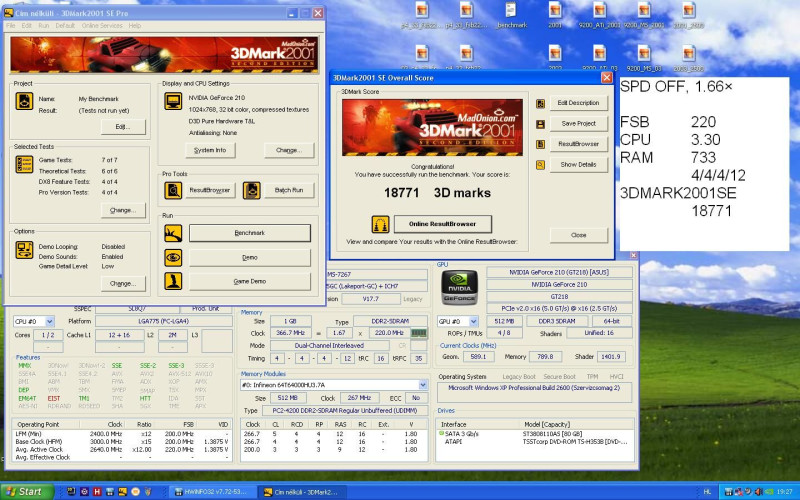Open the 9200_ATI_2001 desktop icon
The width and height of the screenshot is (800, 500).
[x=599, y=15]
